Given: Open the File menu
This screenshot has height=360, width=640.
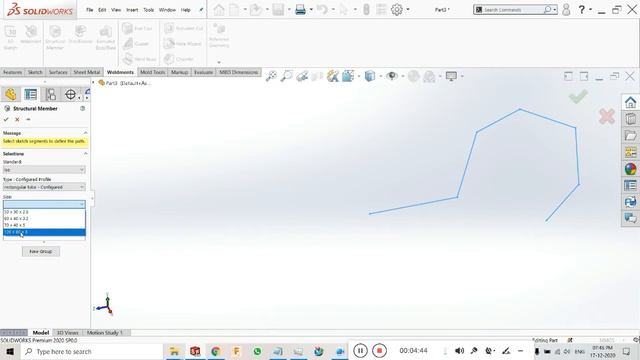Looking at the screenshot, I should coord(89,10).
